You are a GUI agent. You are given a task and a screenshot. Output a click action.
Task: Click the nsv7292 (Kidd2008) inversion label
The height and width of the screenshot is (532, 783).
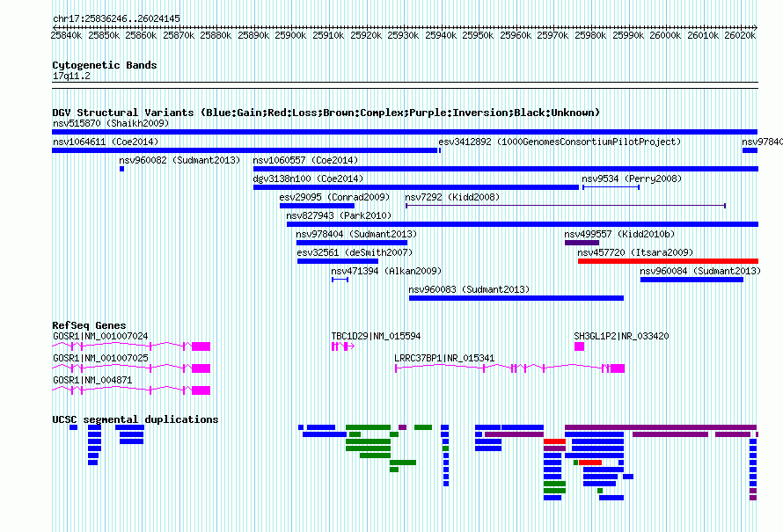point(452,197)
